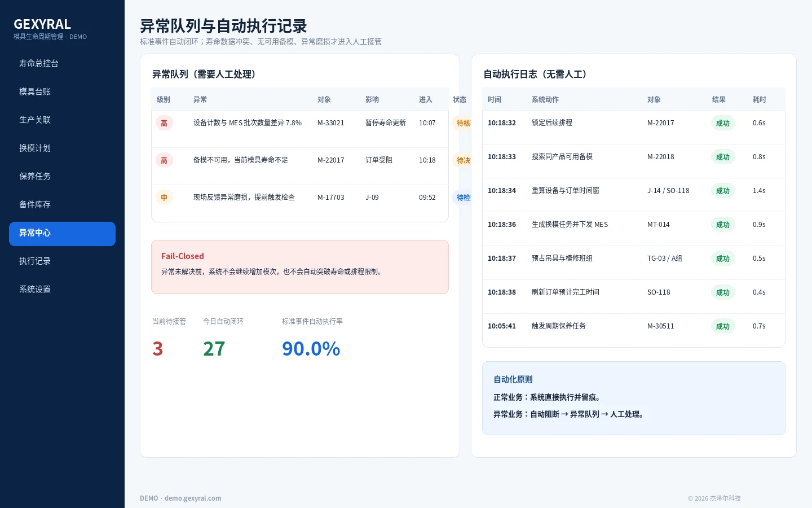Click object M-33021 in the anomaly queue
Viewport: 812px width, 508px height.
pos(331,123)
